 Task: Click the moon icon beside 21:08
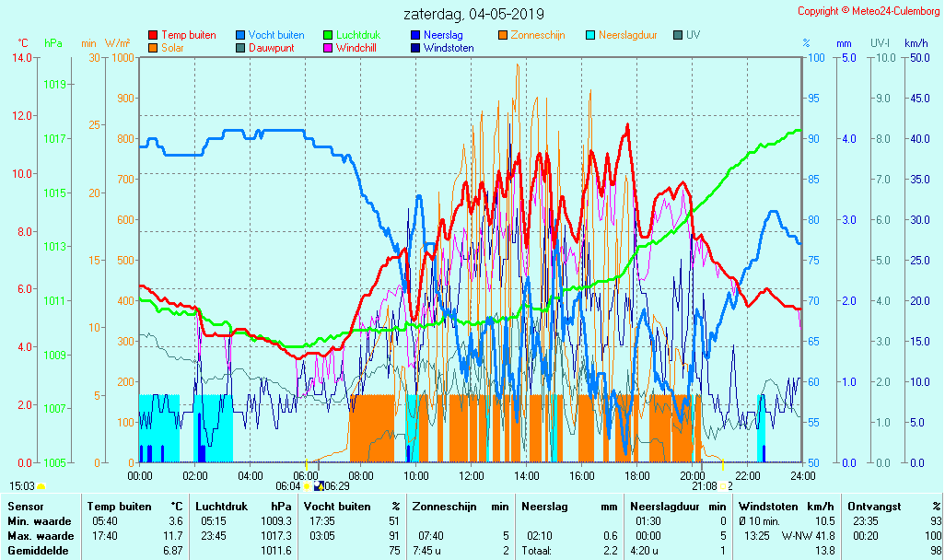click(725, 485)
